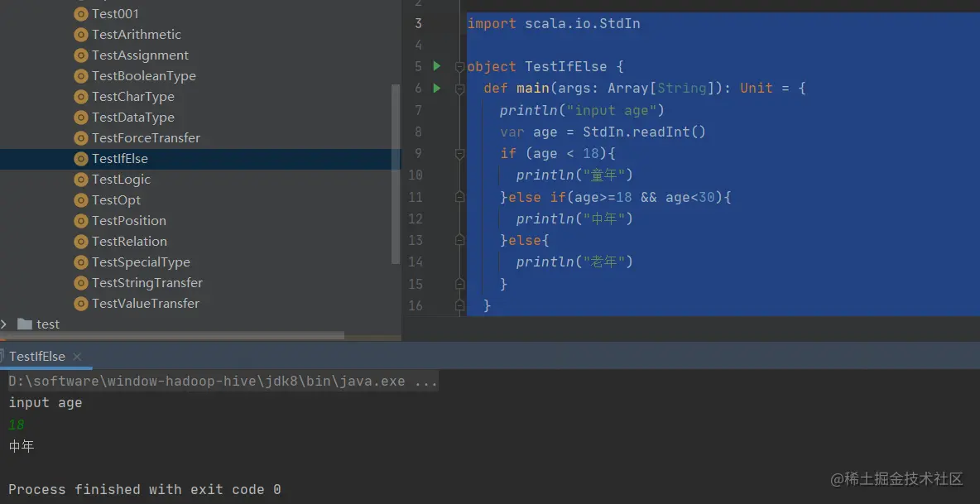Viewport: 980px width, 504px height.
Task: Click the TestValueTransfer object icon
Action: tap(80, 304)
